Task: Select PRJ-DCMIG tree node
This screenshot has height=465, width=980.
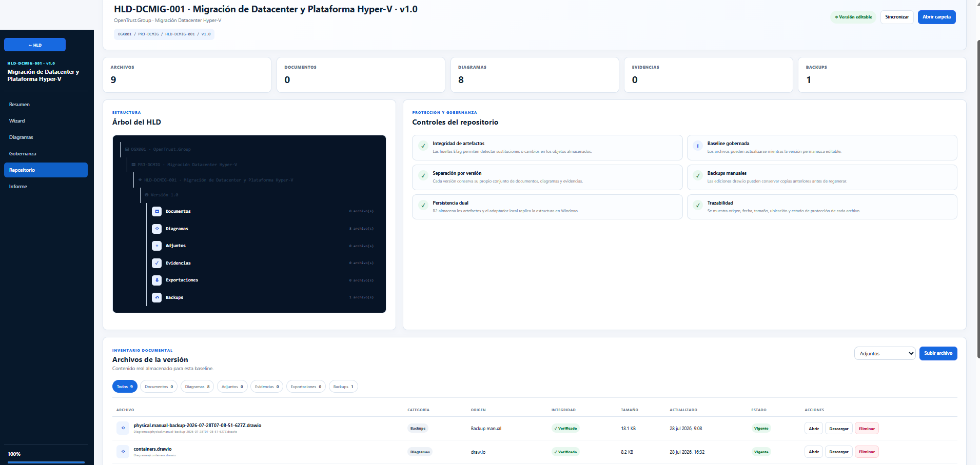Action: (x=184, y=165)
